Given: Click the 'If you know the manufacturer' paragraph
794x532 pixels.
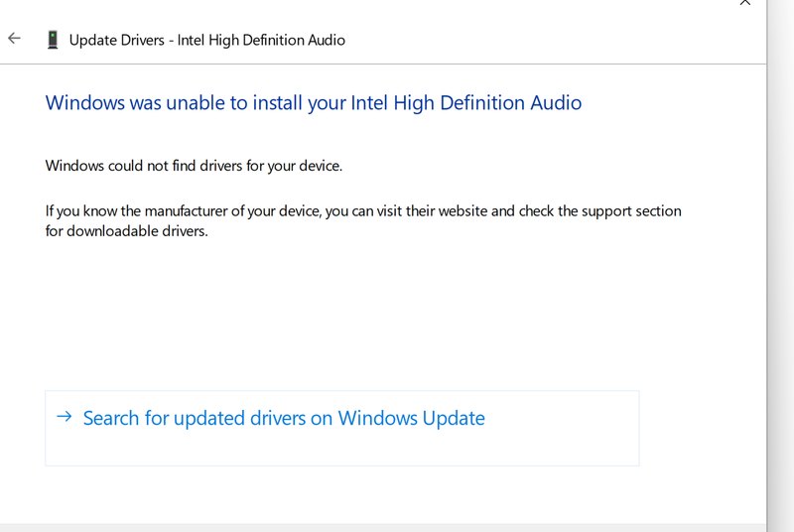Looking at the screenshot, I should (x=363, y=211).
